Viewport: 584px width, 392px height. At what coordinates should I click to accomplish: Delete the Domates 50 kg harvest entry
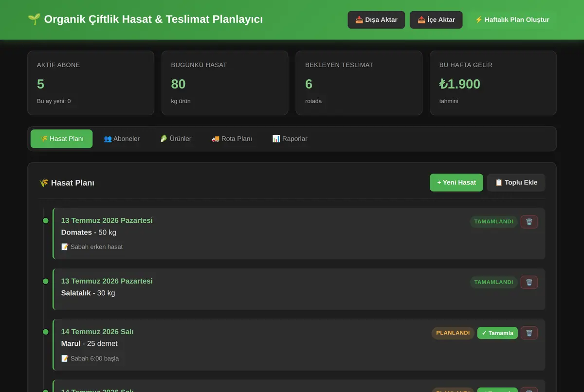click(529, 222)
